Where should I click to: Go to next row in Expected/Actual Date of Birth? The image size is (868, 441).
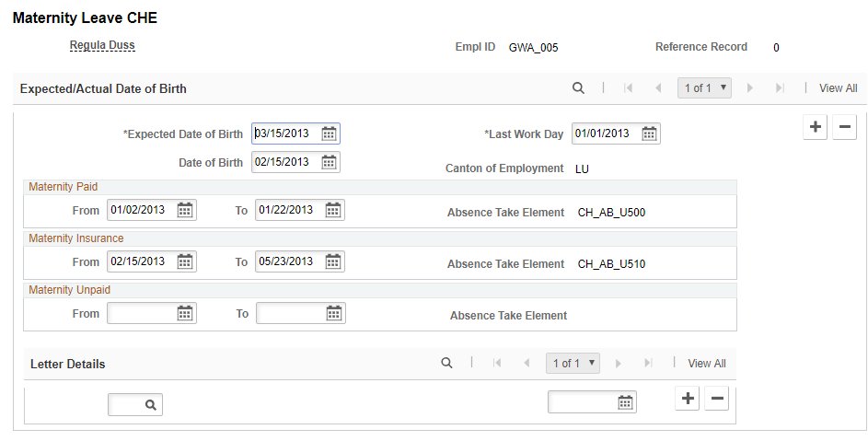750,88
